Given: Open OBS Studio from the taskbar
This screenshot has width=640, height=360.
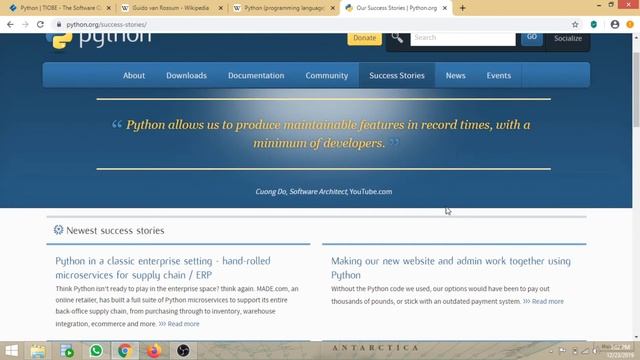Looking at the screenshot, I should (183, 351).
